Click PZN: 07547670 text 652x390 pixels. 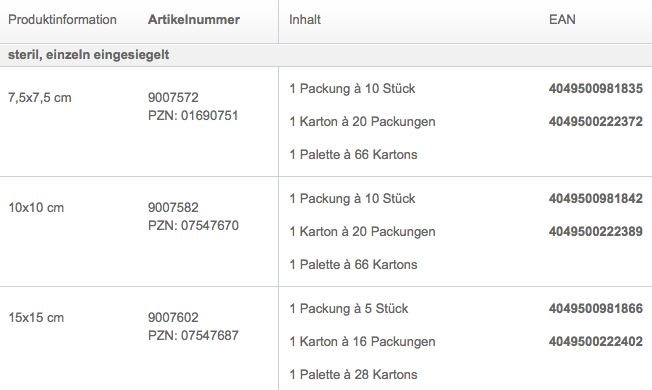pos(193,225)
